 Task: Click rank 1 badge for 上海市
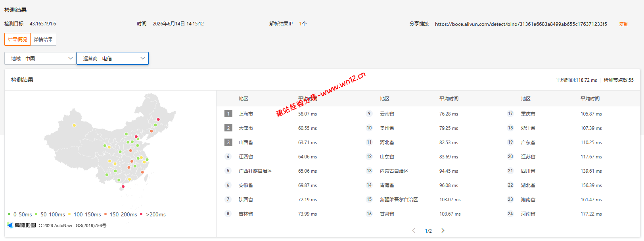(x=228, y=114)
